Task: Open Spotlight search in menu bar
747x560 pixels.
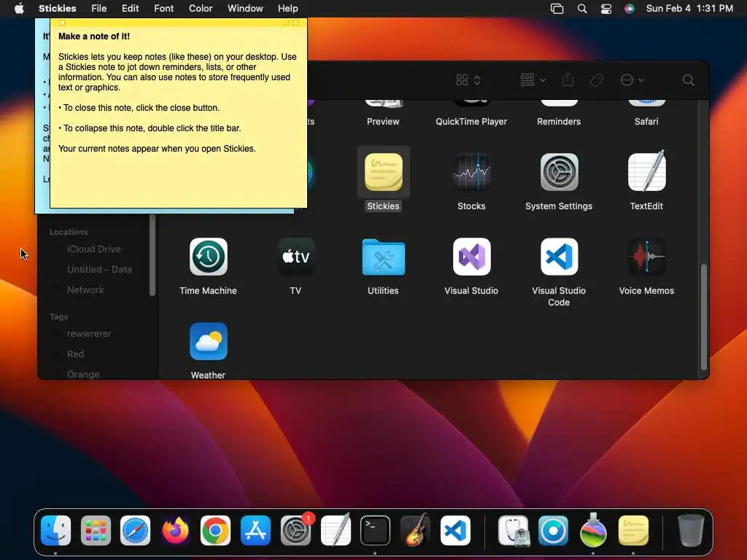Action: (581, 8)
